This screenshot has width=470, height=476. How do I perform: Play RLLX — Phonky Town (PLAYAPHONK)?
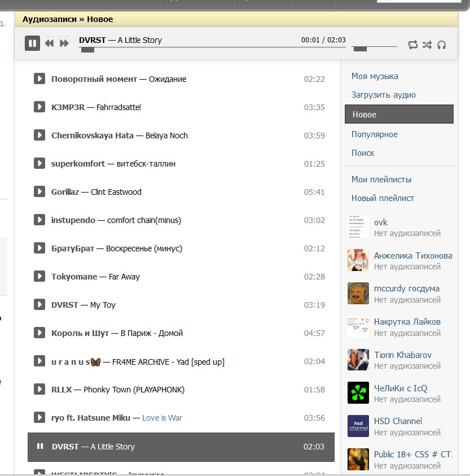(39, 389)
